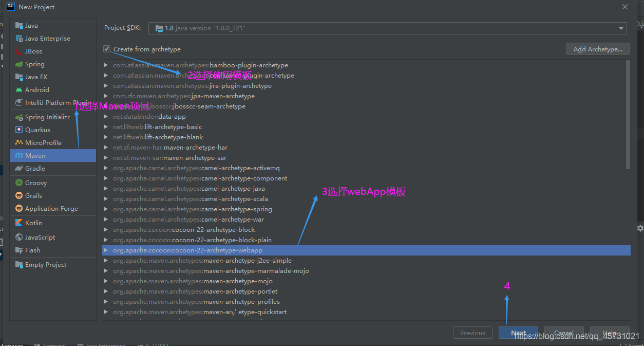Select Gradle project category

(x=53, y=169)
